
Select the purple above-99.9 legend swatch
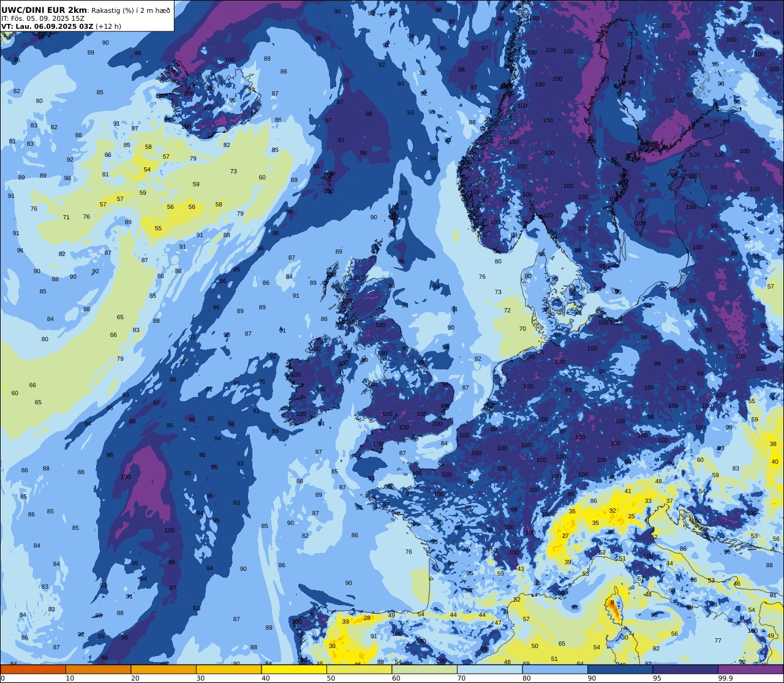(x=750, y=669)
